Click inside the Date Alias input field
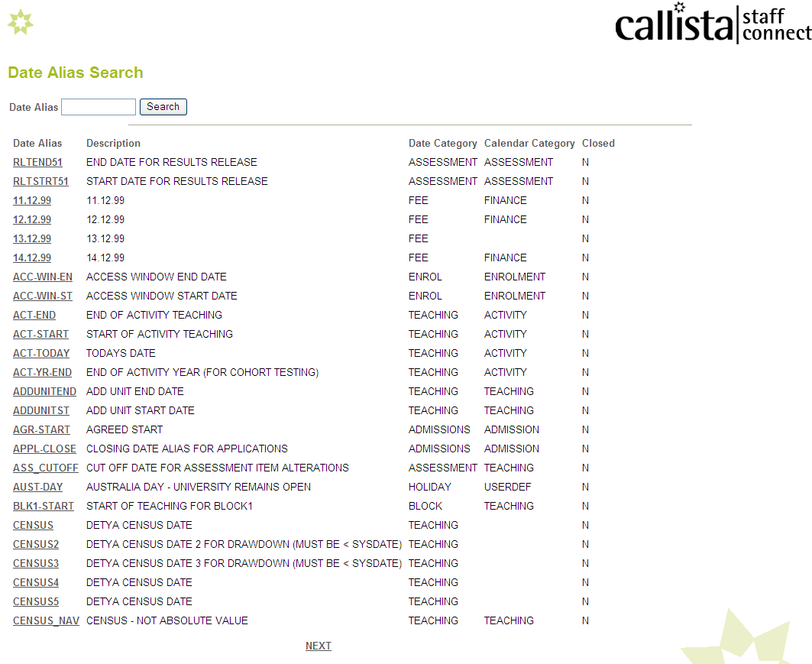Image resolution: width=812 pixels, height=664 pixels. 98,107
